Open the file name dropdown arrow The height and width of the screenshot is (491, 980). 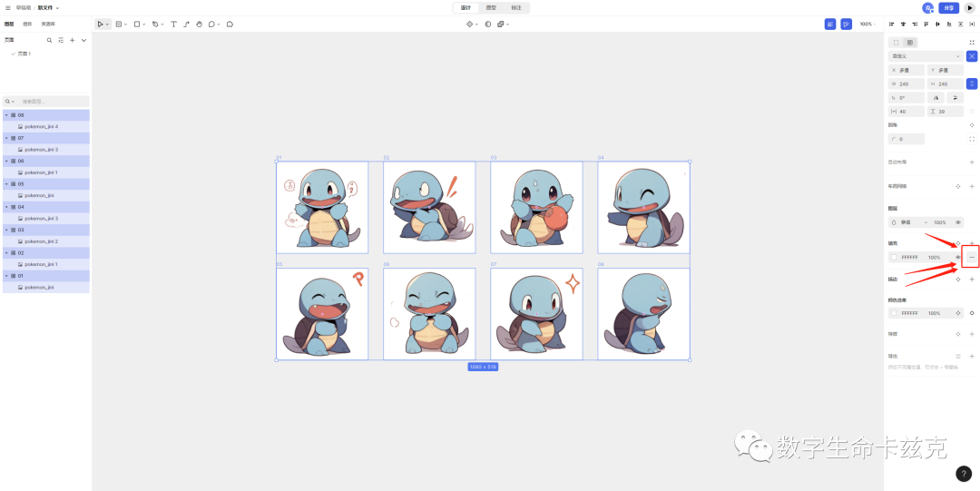pyautogui.click(x=57, y=8)
